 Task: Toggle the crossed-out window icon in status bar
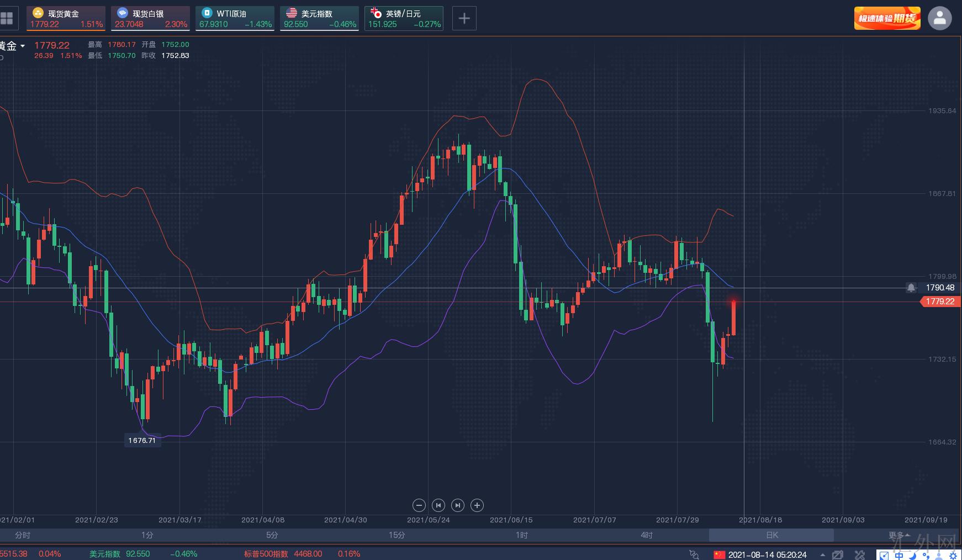(x=838, y=554)
